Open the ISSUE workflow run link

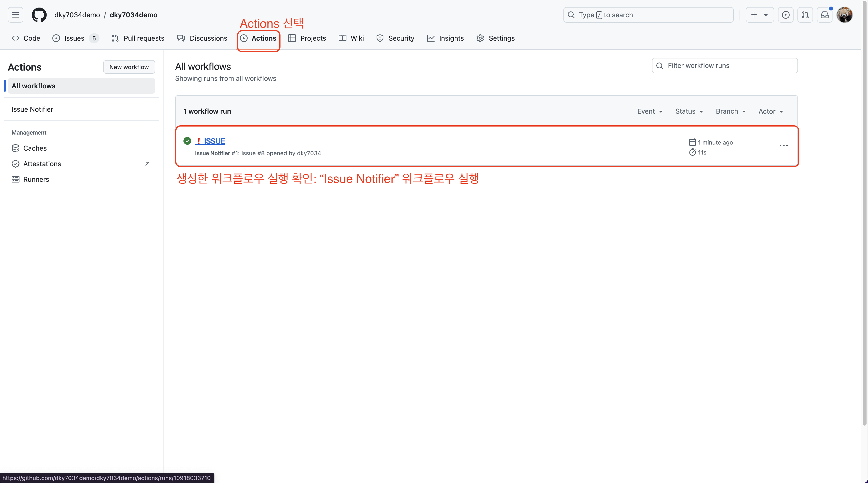coord(214,141)
